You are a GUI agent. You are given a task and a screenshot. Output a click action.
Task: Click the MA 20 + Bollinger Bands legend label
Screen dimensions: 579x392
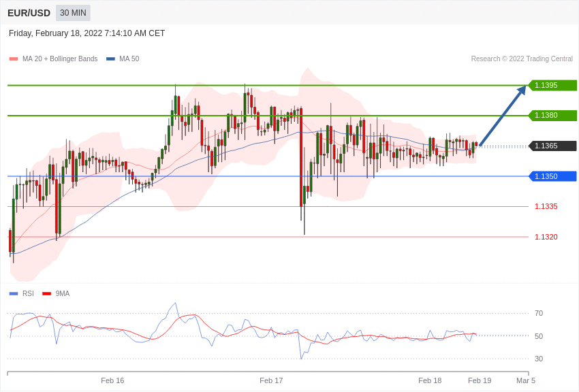(x=60, y=59)
